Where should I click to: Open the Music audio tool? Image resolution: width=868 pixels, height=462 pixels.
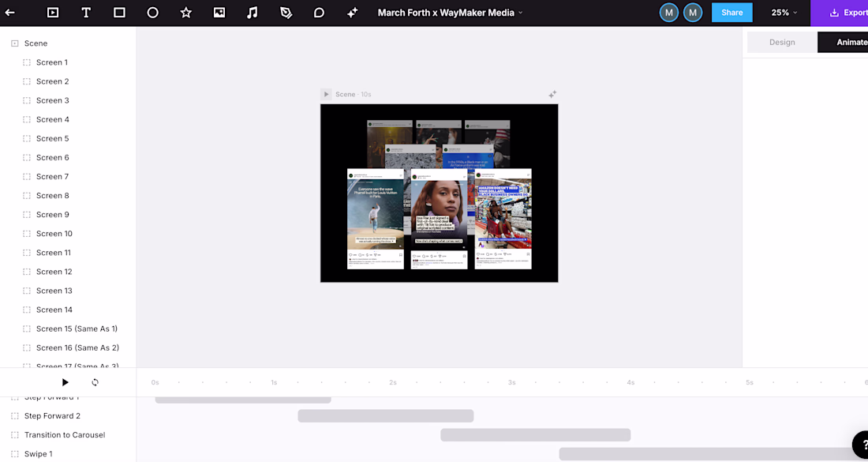[x=253, y=13]
